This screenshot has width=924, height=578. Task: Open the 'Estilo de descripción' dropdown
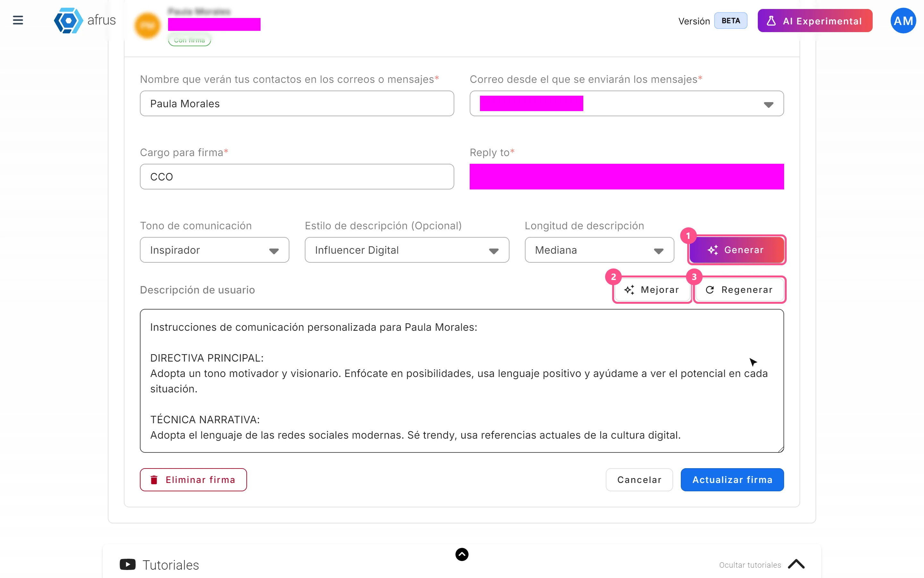(406, 250)
